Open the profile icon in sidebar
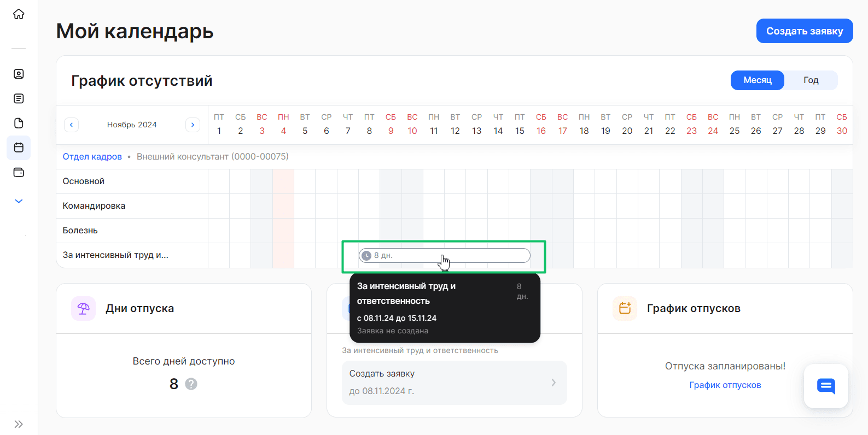The height and width of the screenshot is (435, 868). click(19, 74)
